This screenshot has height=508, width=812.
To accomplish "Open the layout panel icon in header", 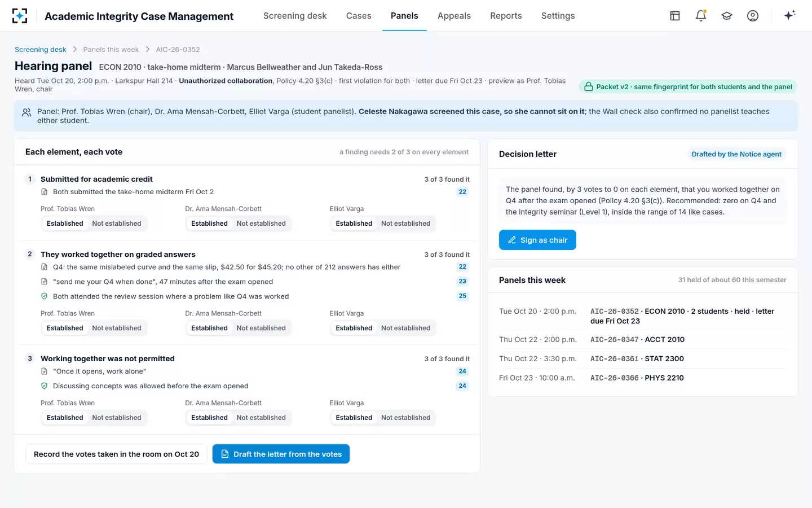I will pos(675,16).
